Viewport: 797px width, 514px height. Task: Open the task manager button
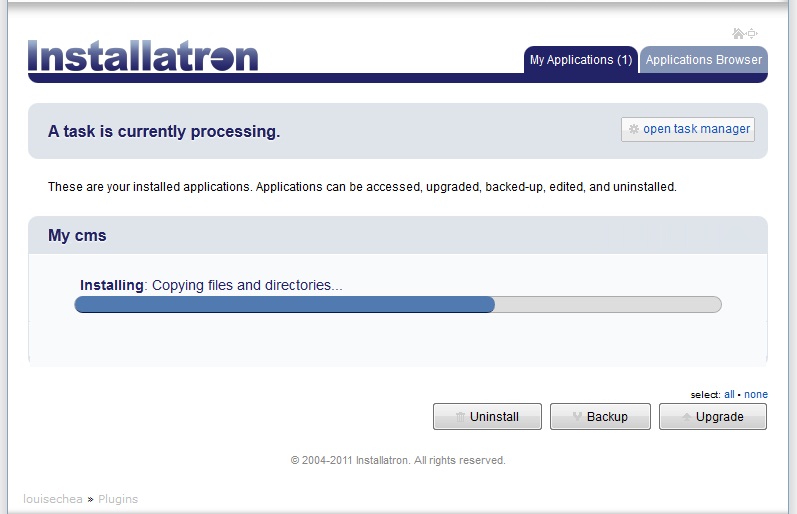(x=688, y=129)
